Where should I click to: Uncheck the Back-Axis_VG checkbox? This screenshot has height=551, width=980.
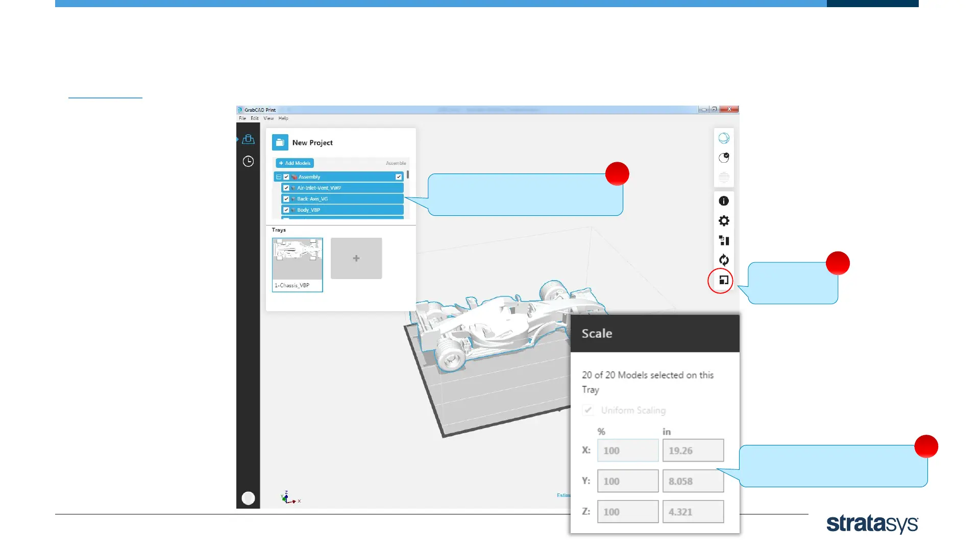(286, 199)
